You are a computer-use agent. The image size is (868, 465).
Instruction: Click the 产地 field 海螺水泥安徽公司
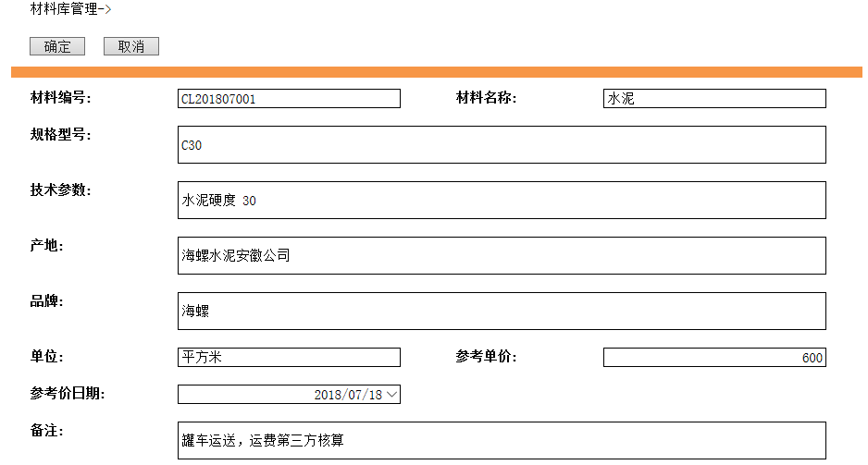(502, 255)
